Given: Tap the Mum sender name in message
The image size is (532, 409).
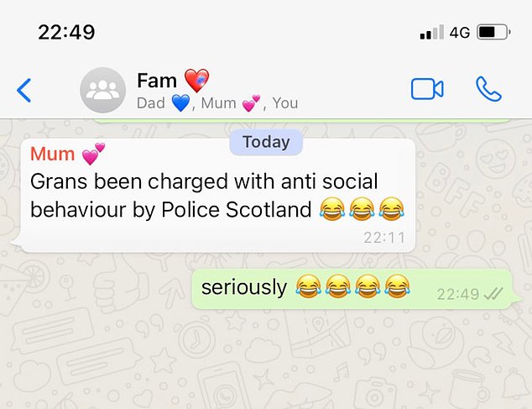Looking at the screenshot, I should click(x=53, y=154).
